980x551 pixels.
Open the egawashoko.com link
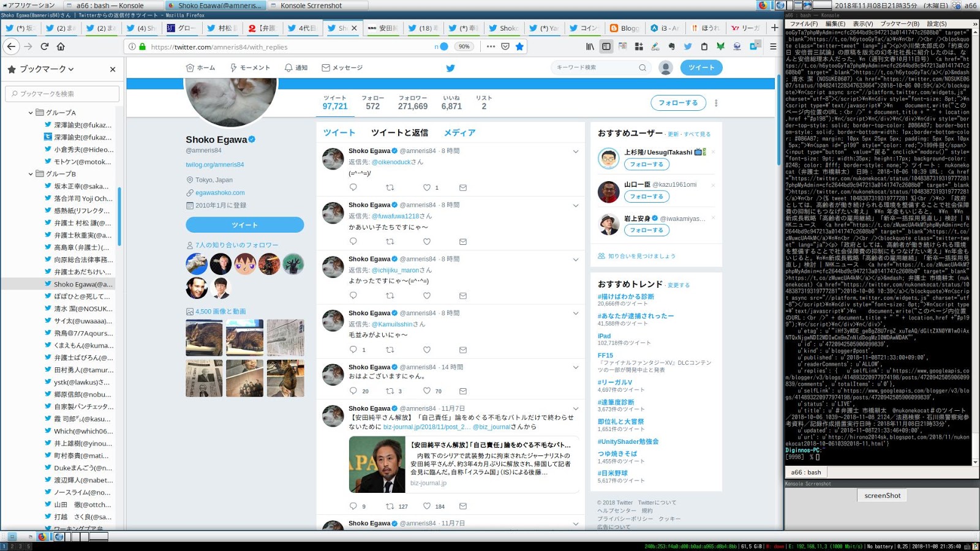(220, 193)
